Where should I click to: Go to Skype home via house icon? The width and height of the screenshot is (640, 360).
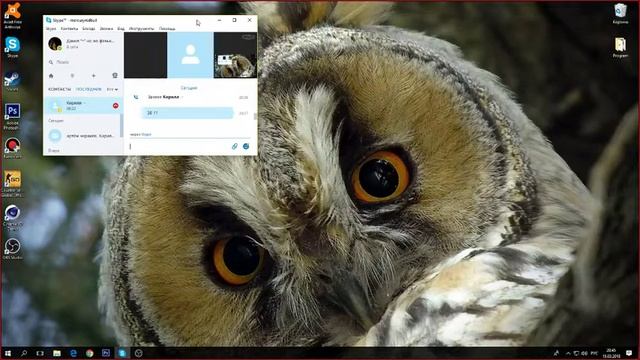pyautogui.click(x=51, y=76)
